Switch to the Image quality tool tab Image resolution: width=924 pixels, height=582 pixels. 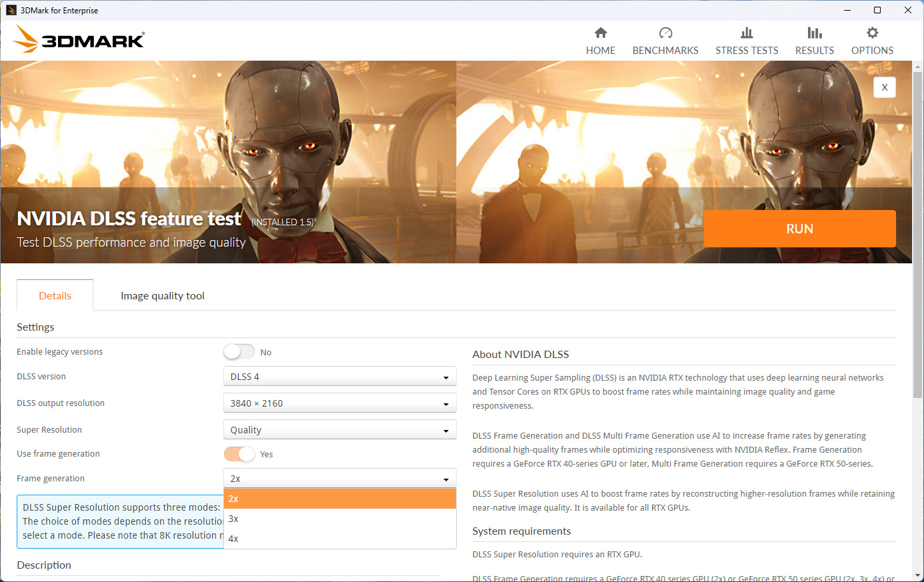pos(162,296)
